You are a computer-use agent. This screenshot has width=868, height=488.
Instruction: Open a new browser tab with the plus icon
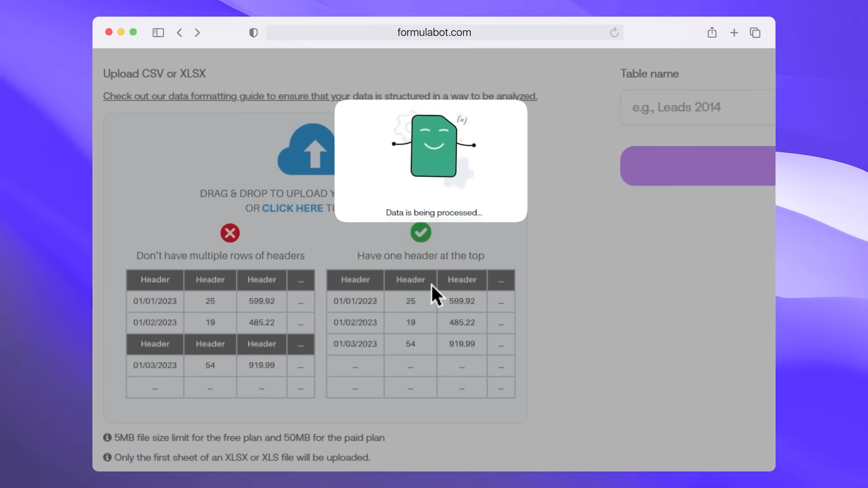[733, 32]
